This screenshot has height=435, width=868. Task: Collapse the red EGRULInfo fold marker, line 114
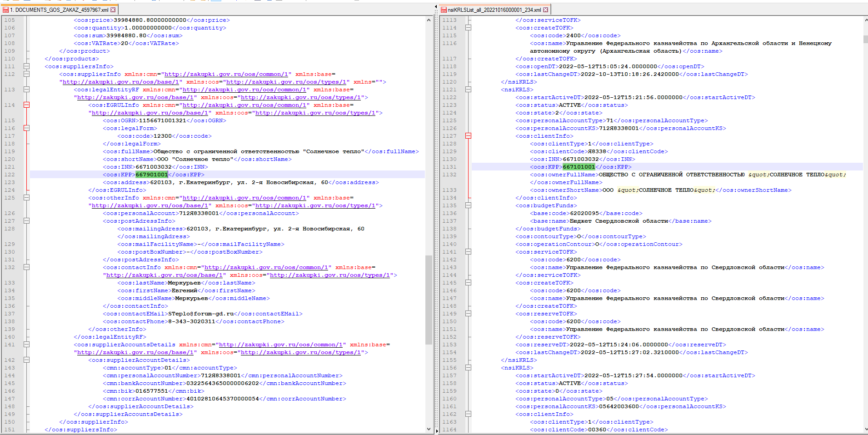(x=26, y=105)
